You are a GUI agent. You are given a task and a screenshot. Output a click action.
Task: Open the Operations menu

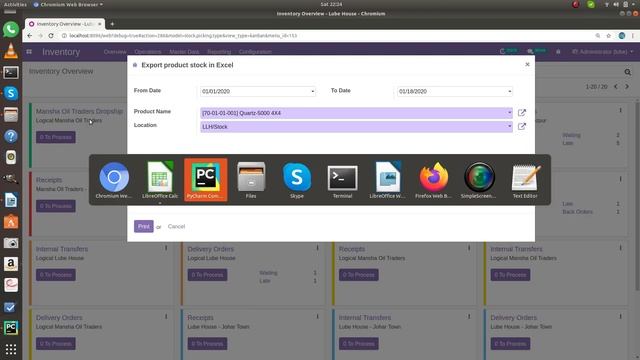click(x=148, y=52)
